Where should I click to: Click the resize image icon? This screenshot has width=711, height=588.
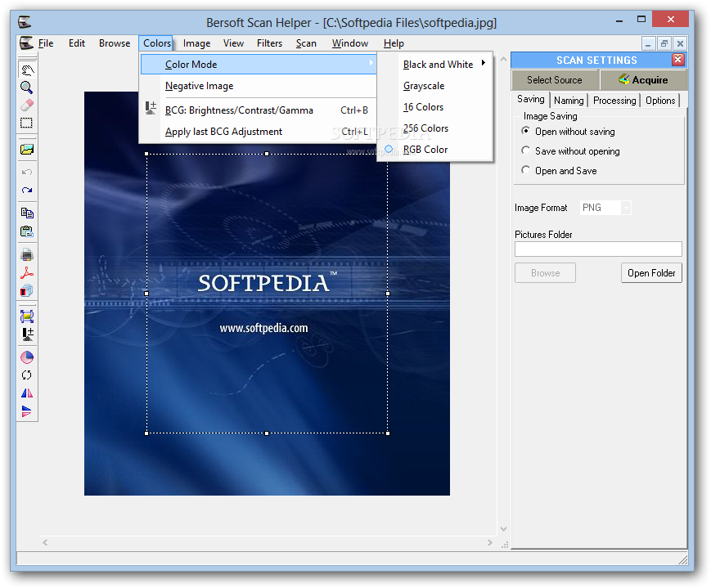(27, 316)
